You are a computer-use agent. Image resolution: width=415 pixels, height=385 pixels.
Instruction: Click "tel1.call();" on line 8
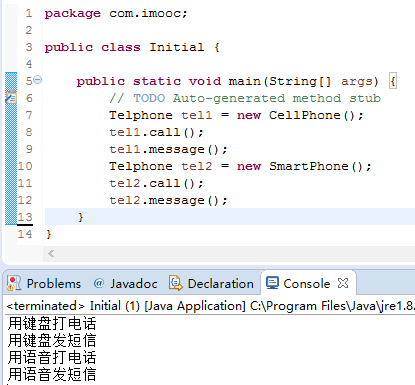point(156,132)
